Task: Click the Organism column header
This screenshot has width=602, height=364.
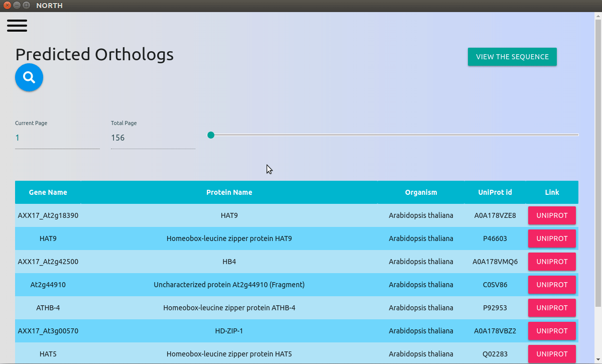Action: [x=421, y=192]
